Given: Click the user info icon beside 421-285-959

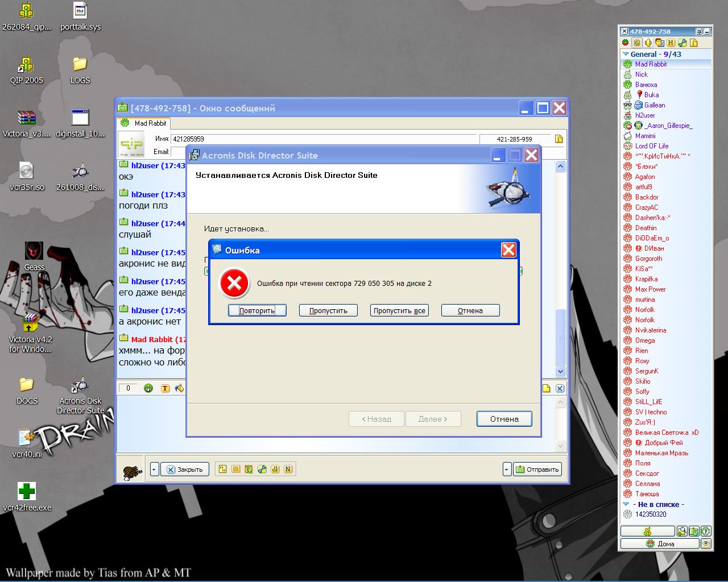Looking at the screenshot, I should [559, 139].
